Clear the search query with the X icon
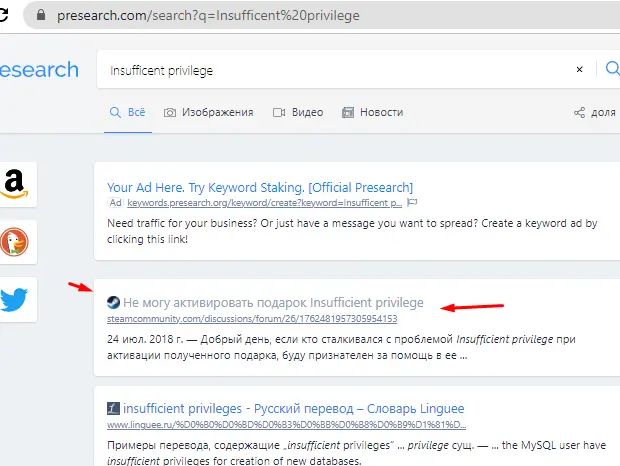 click(579, 70)
